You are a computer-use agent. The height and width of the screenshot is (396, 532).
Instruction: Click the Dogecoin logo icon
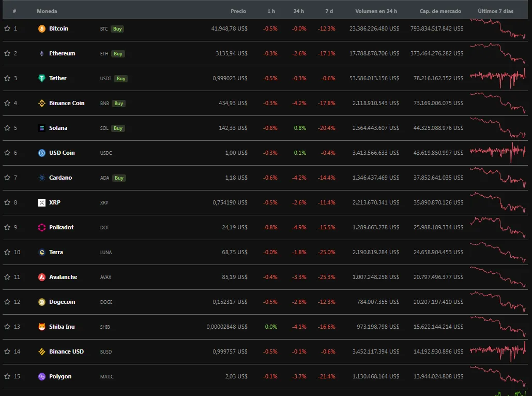42,302
